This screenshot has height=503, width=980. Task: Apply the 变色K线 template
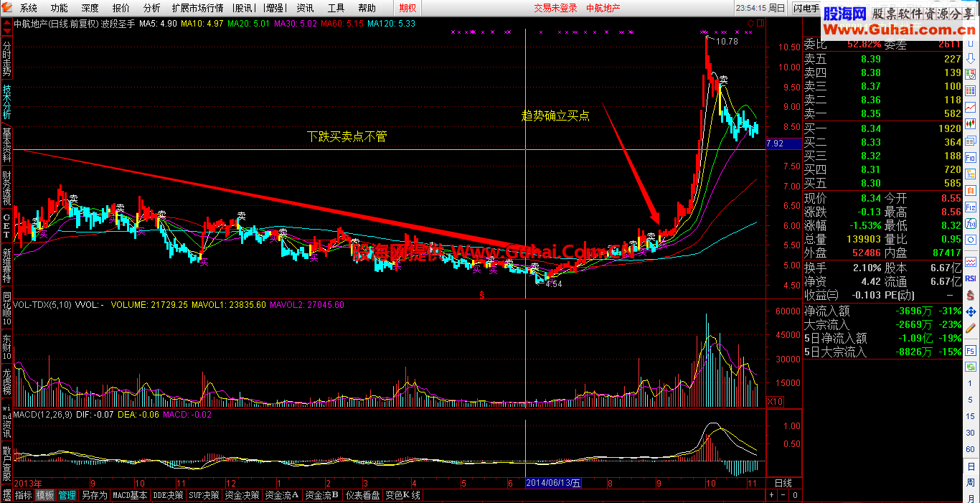point(402,495)
